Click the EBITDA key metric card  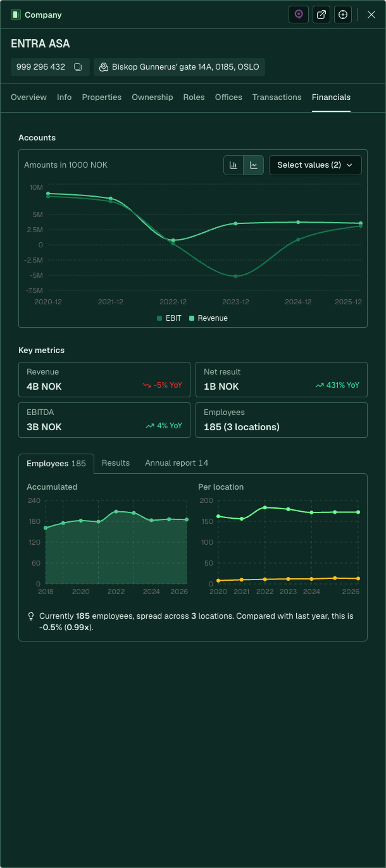coord(104,420)
